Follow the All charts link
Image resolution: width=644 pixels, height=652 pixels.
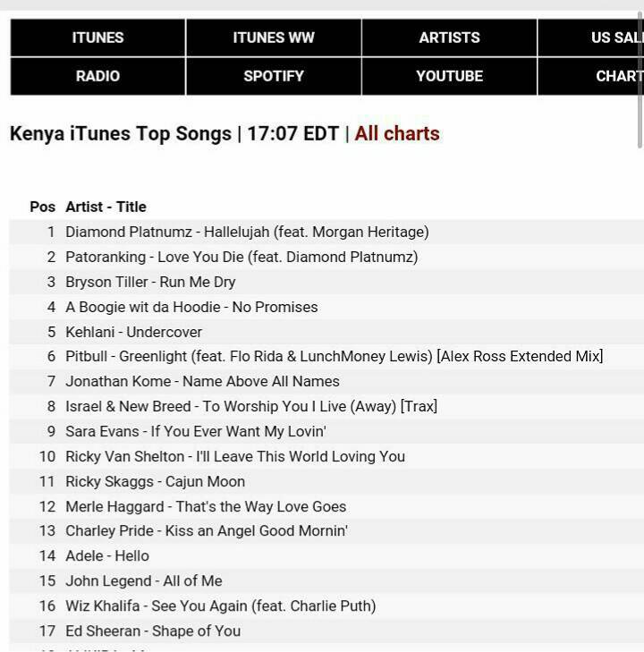[397, 134]
